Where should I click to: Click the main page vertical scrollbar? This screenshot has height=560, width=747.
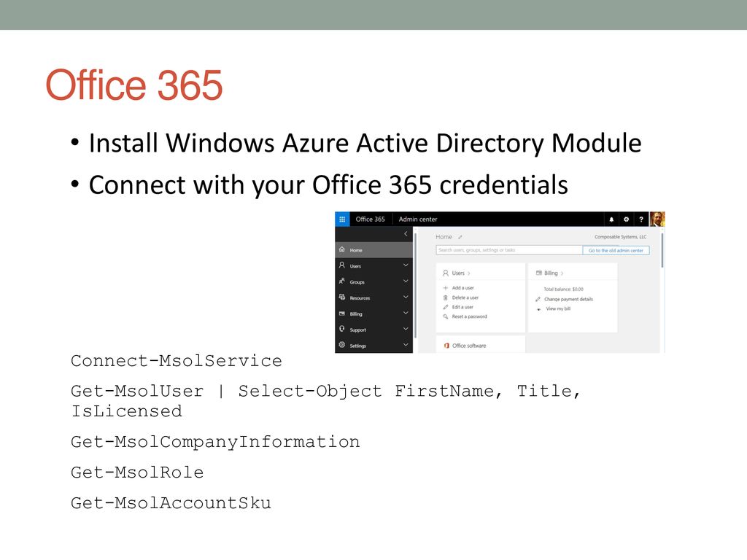point(662,252)
